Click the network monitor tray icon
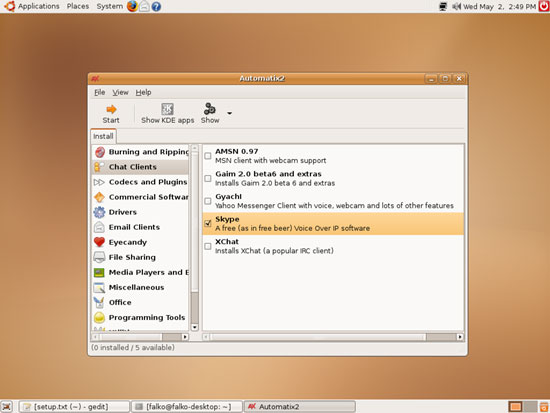 point(443,6)
